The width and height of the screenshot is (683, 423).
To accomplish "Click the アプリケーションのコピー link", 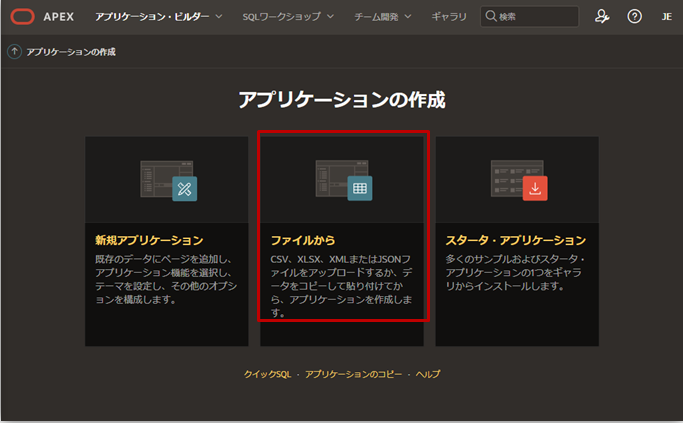I will click(x=353, y=374).
